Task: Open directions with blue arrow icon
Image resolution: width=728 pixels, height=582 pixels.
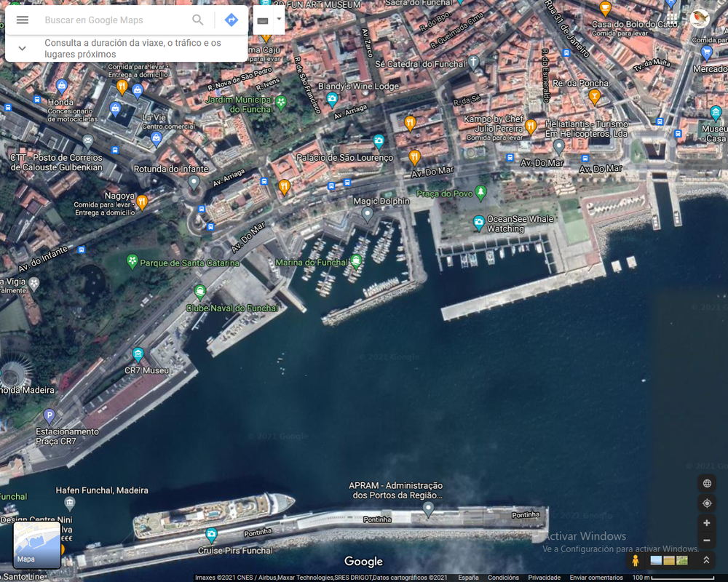Action: point(232,20)
